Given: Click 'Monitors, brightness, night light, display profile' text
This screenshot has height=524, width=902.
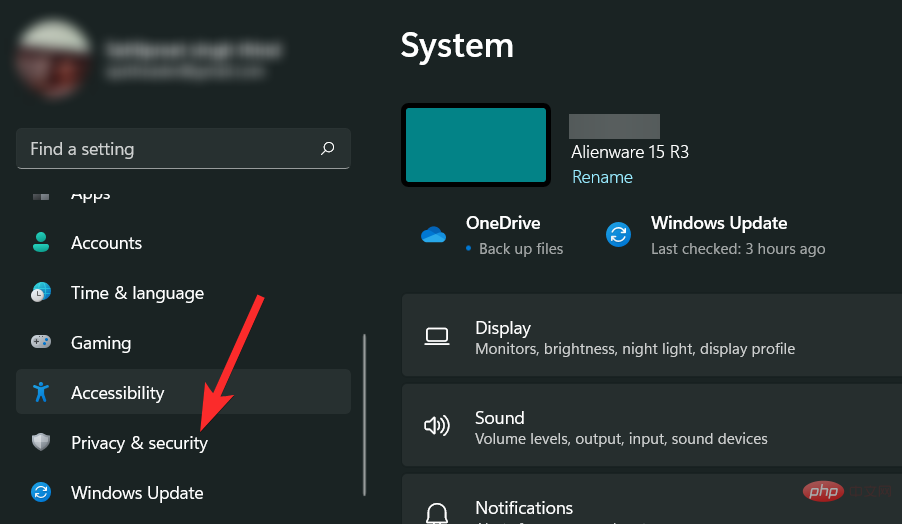Looking at the screenshot, I should point(635,349).
